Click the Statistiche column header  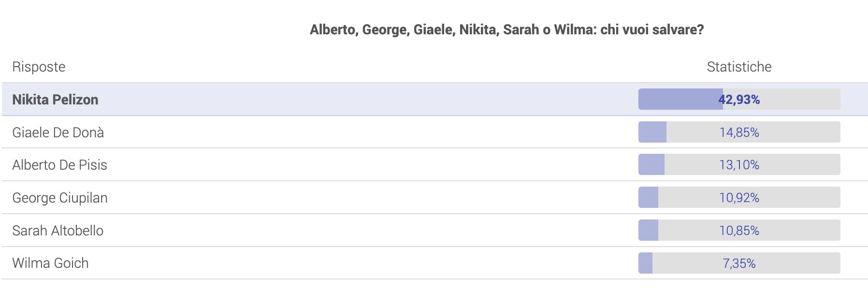(739, 67)
